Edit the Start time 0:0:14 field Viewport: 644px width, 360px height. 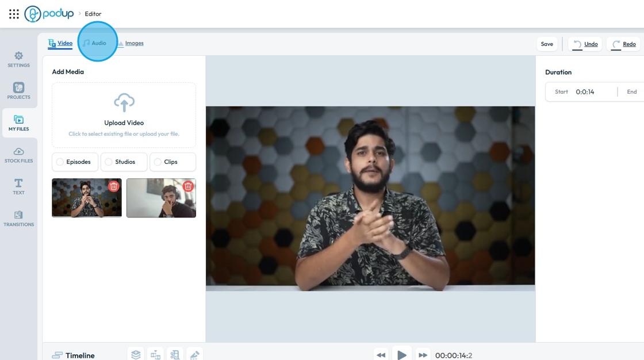coord(585,92)
